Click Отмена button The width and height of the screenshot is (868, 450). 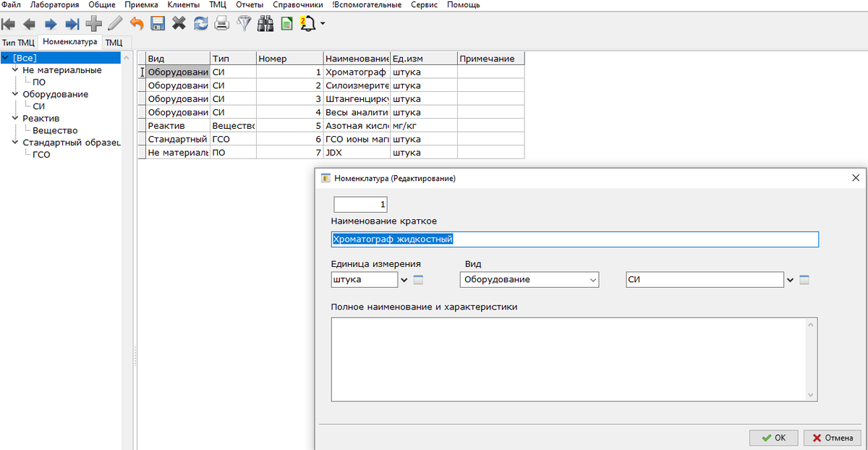click(833, 438)
